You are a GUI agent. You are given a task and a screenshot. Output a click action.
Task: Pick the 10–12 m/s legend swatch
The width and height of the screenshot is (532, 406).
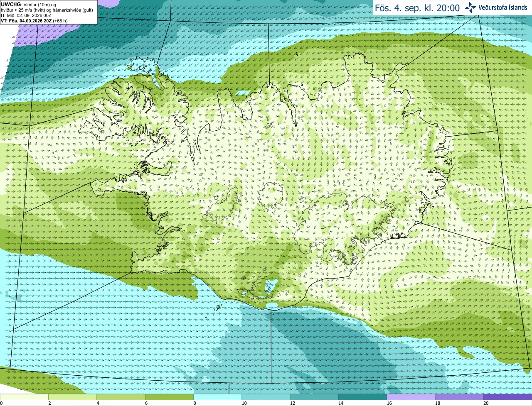coord(266,397)
